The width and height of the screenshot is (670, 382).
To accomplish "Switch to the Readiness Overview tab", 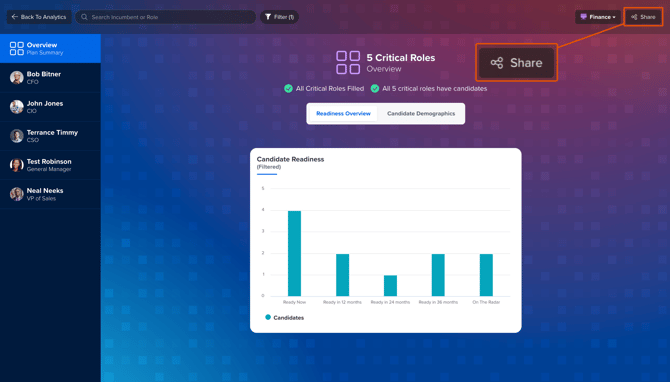I will 343,114.
